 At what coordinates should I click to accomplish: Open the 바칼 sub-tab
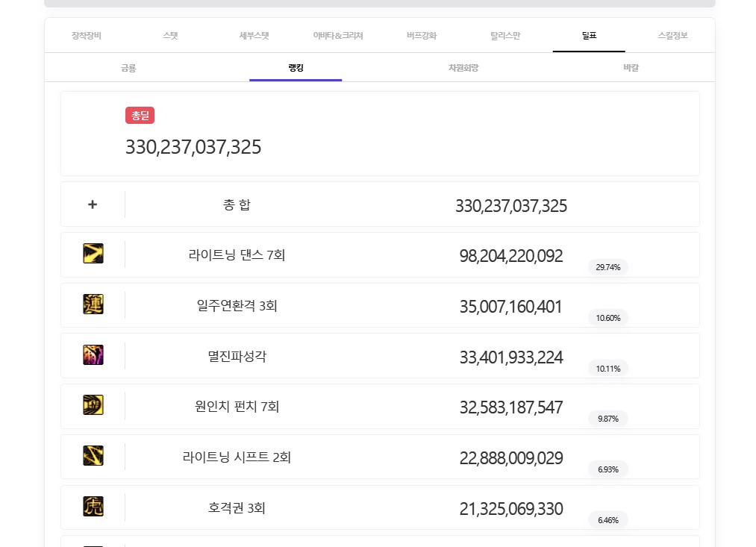click(631, 68)
